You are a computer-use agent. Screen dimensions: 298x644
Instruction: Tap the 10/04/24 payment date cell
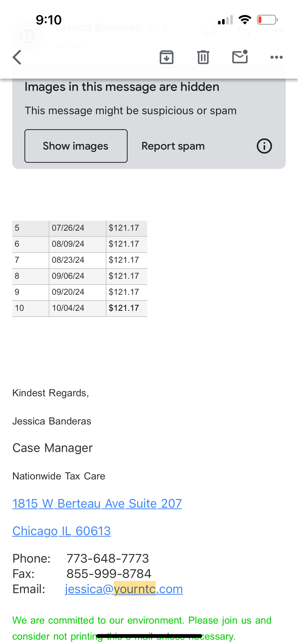tap(68, 308)
